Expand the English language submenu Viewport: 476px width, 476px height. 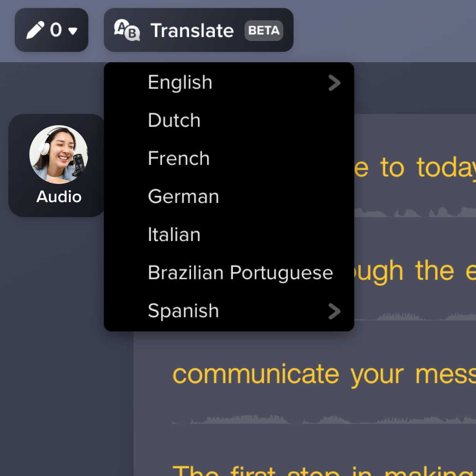[x=335, y=82]
